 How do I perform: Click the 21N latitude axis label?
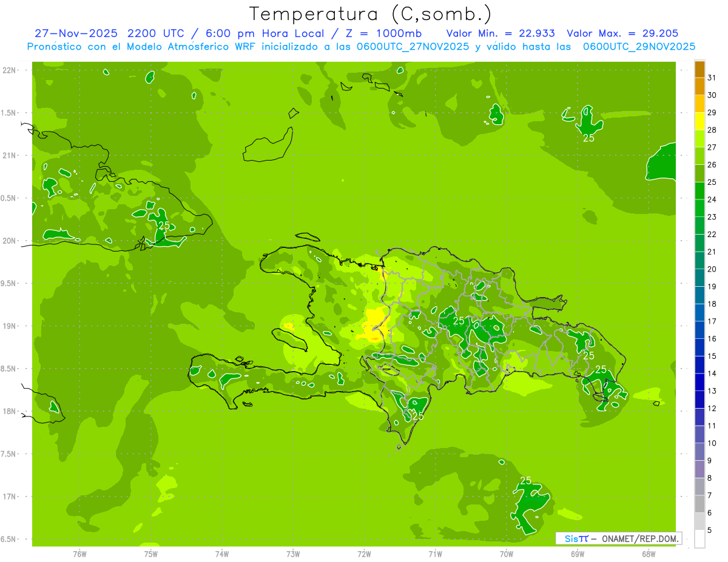[10, 155]
